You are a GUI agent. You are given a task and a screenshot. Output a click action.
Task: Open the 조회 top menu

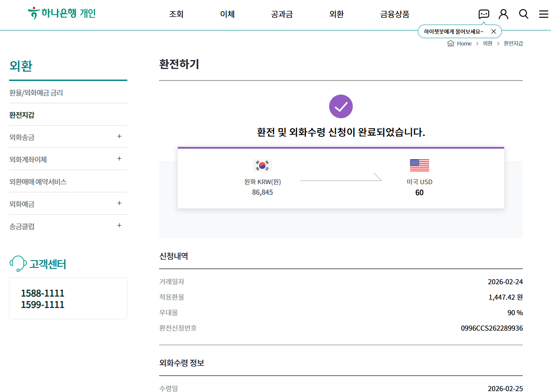pyautogui.click(x=176, y=14)
